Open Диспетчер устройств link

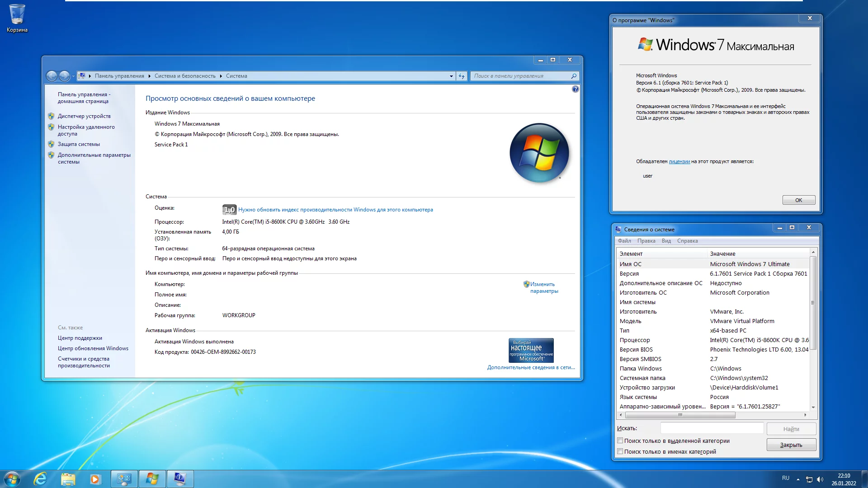(84, 116)
